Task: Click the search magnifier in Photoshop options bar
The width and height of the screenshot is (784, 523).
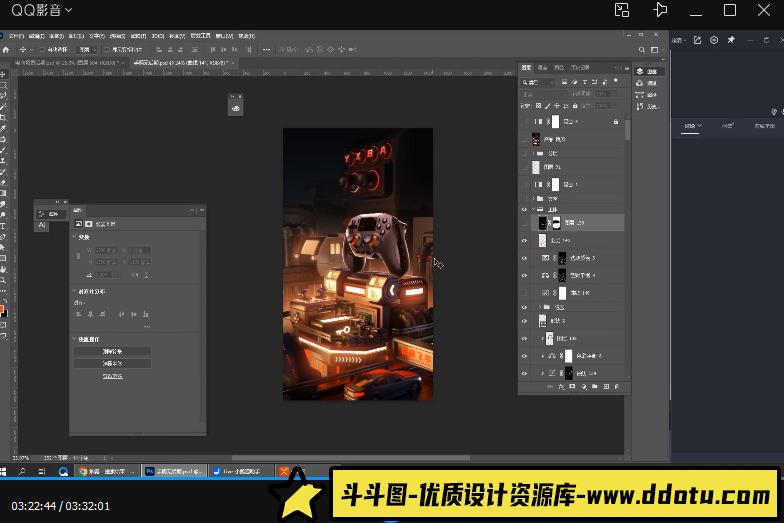Action: [642, 50]
